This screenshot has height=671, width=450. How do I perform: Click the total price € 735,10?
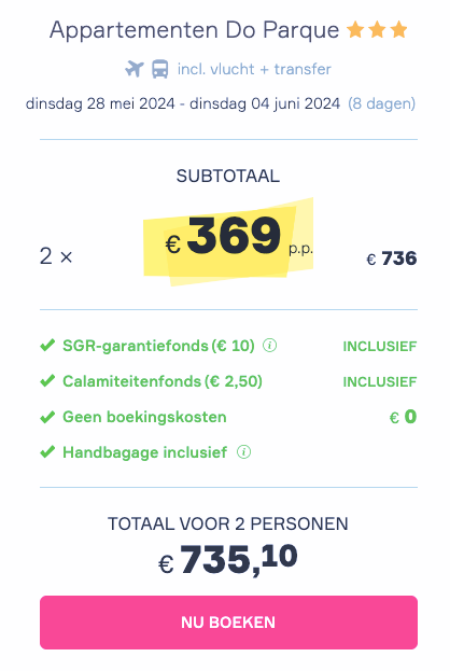pyautogui.click(x=228, y=560)
